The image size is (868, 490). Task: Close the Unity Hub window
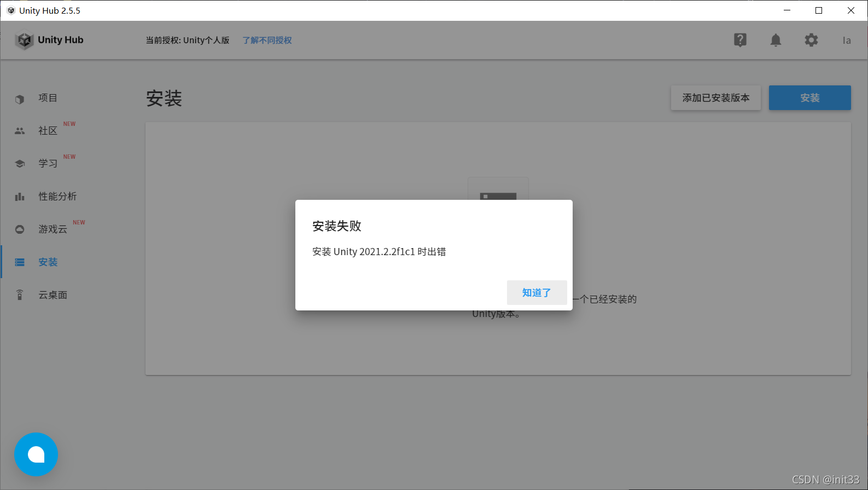[851, 10]
